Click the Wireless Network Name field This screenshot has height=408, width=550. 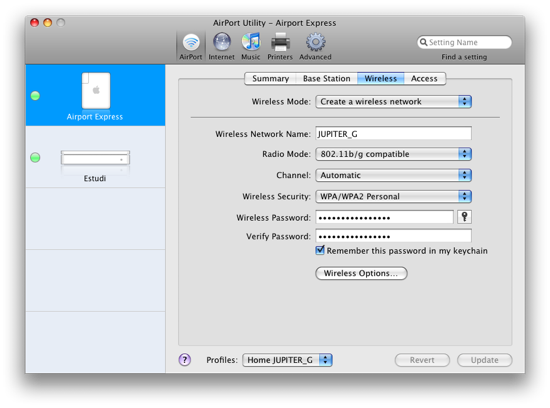(x=393, y=134)
